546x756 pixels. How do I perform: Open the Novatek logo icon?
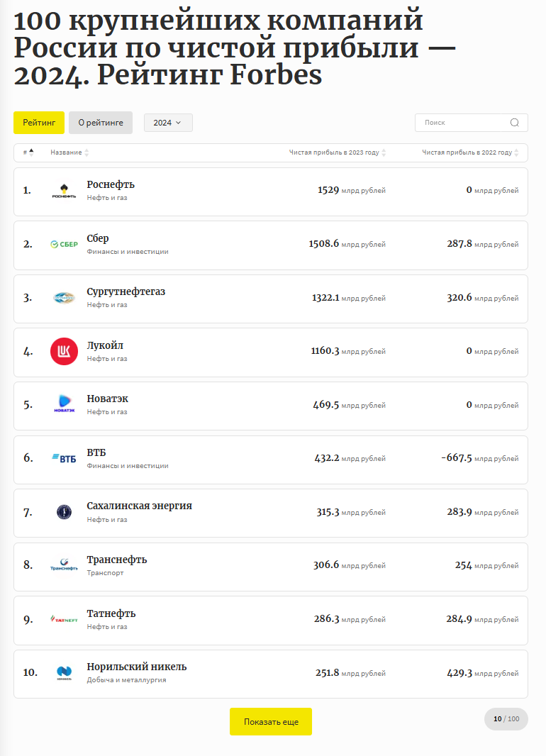[64, 405]
